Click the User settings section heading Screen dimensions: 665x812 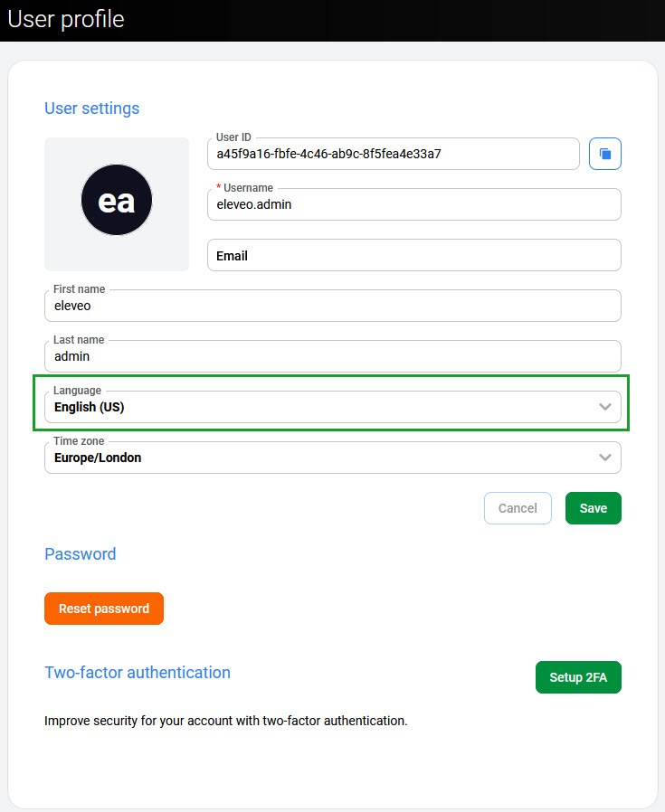coord(92,109)
